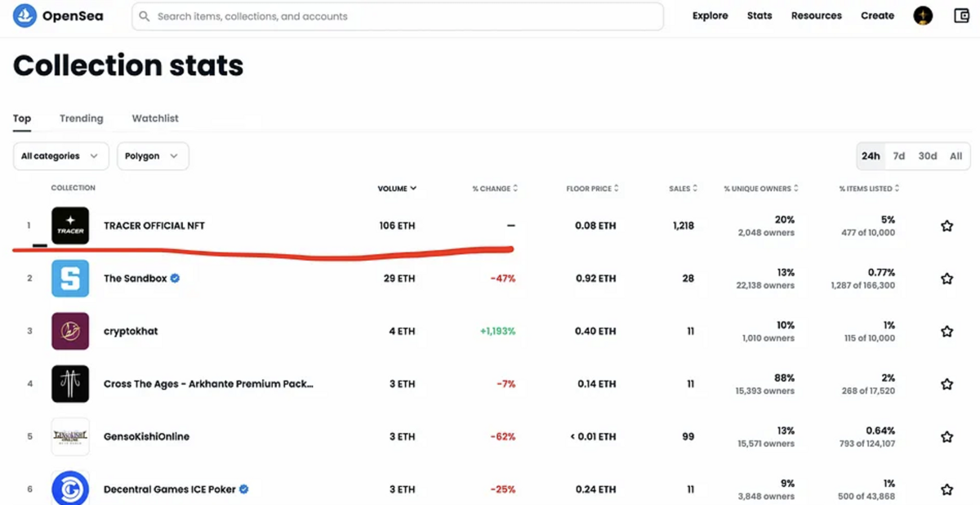This screenshot has width=980, height=505.
Task: Toggle watchlist star for cryptokhat
Action: click(x=947, y=332)
